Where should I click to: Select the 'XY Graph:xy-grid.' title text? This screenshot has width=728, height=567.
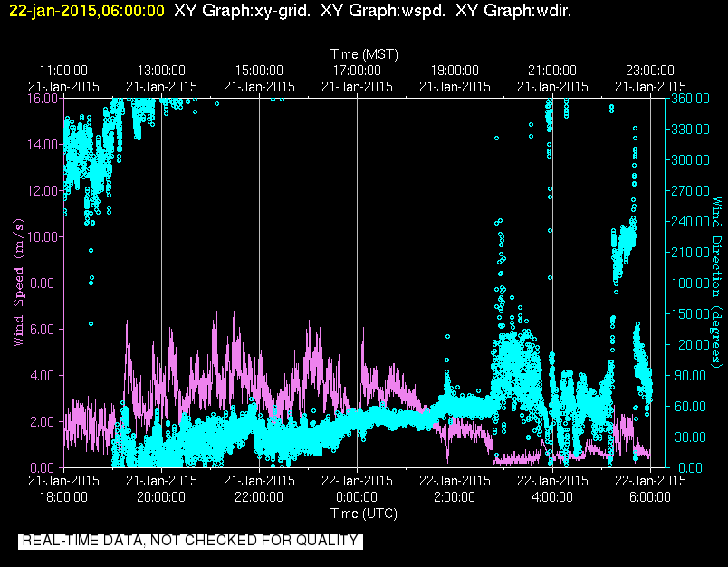[x=242, y=11]
